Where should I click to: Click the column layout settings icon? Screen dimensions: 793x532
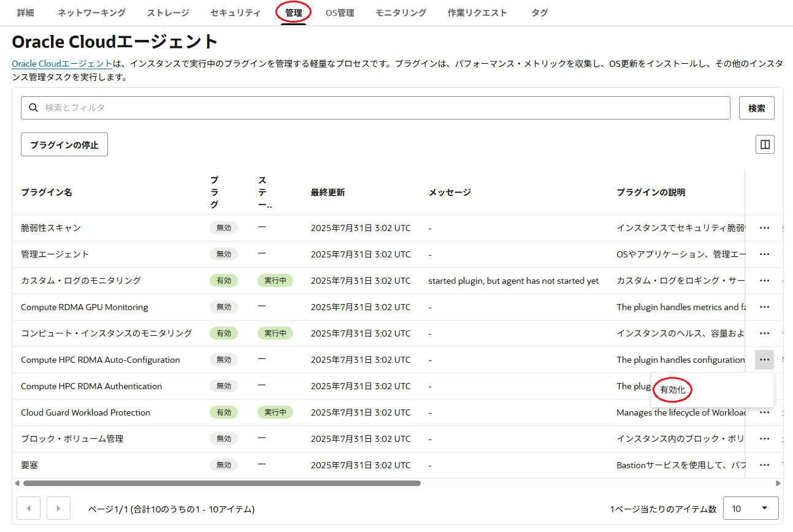(x=765, y=144)
